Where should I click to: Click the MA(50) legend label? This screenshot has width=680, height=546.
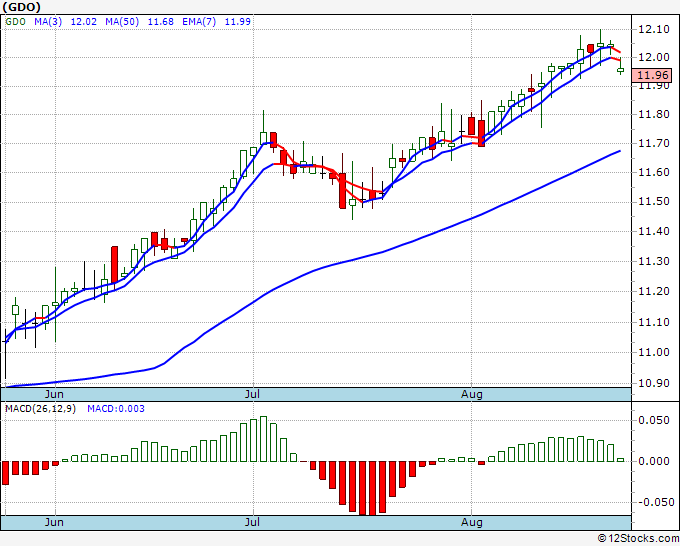click(x=122, y=21)
